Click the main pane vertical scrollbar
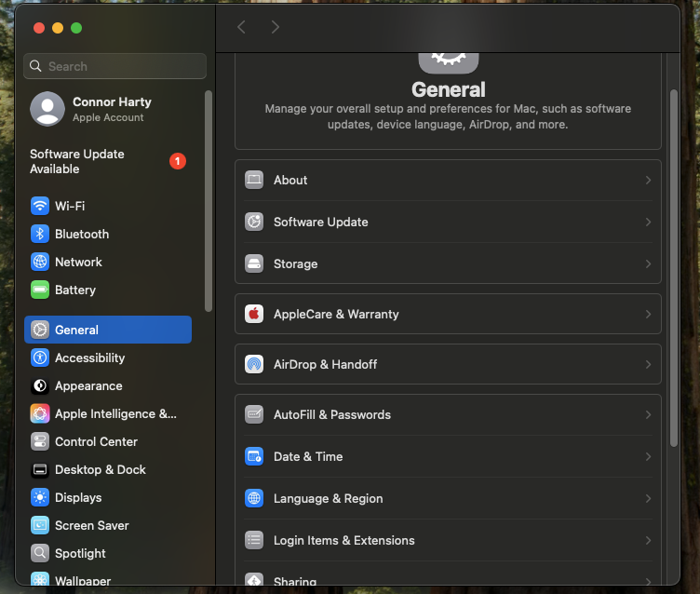Screen dimensions: 700x594 coord(674,268)
